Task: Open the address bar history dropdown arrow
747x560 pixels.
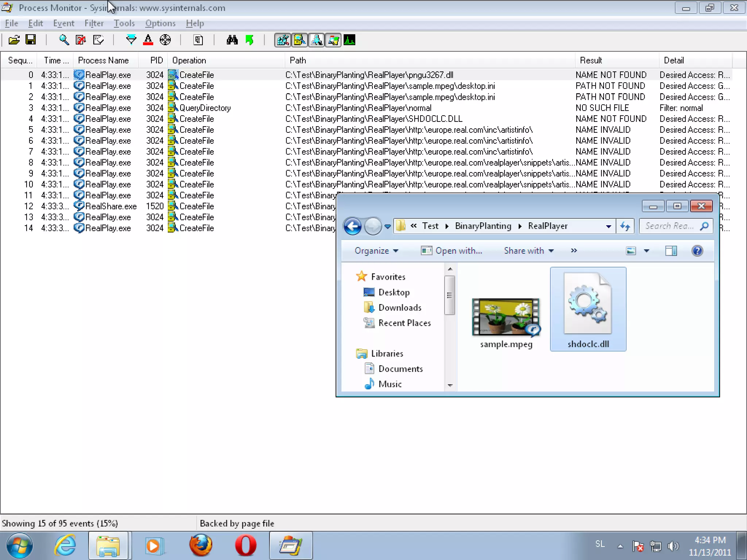Action: (x=608, y=226)
